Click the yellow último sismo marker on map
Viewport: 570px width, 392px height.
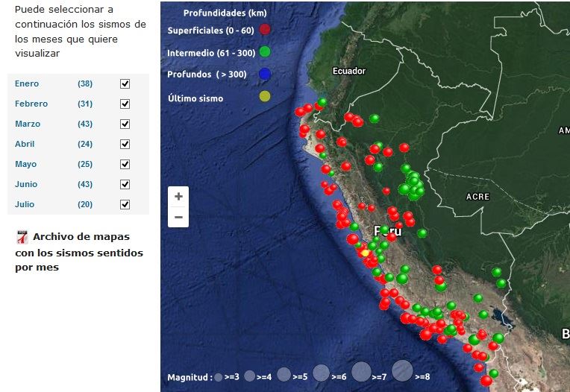(x=365, y=253)
